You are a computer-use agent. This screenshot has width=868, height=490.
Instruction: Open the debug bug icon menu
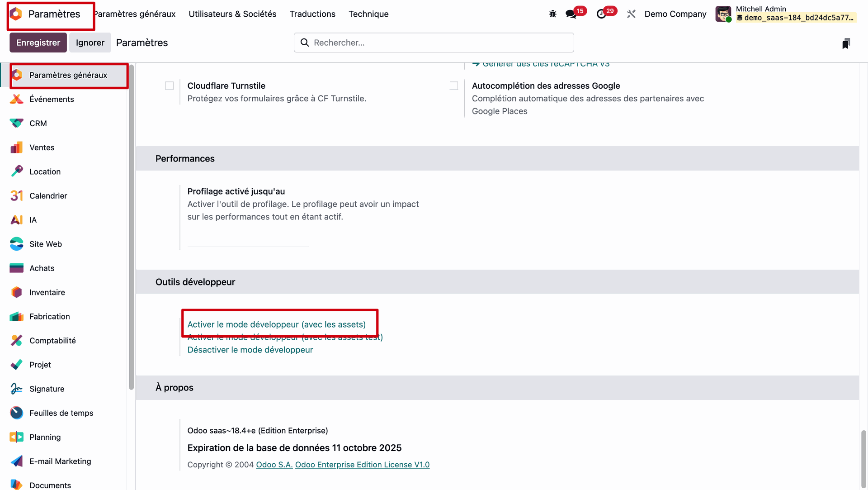pyautogui.click(x=552, y=14)
